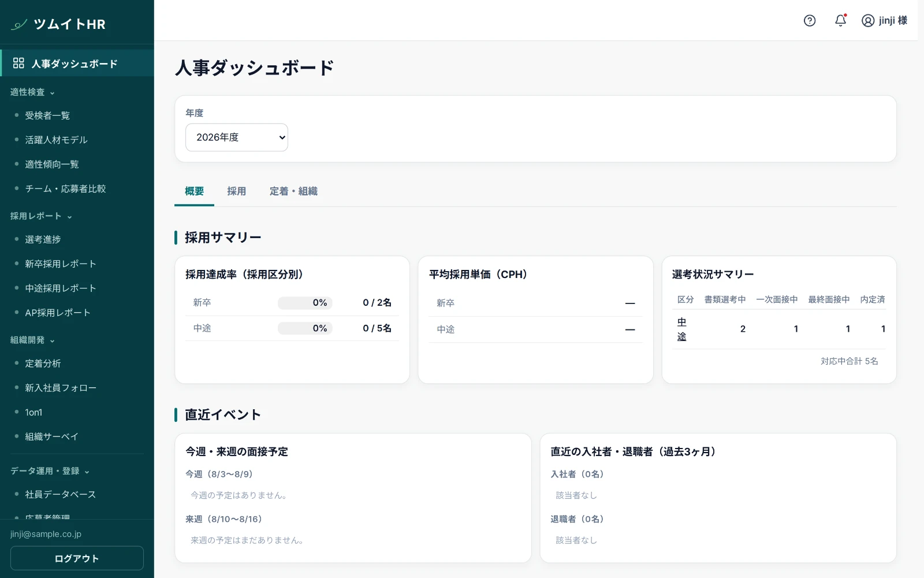Viewport: 924px width, 578px height.
Task: Switch to the 定着・組織 tab
Action: click(293, 191)
